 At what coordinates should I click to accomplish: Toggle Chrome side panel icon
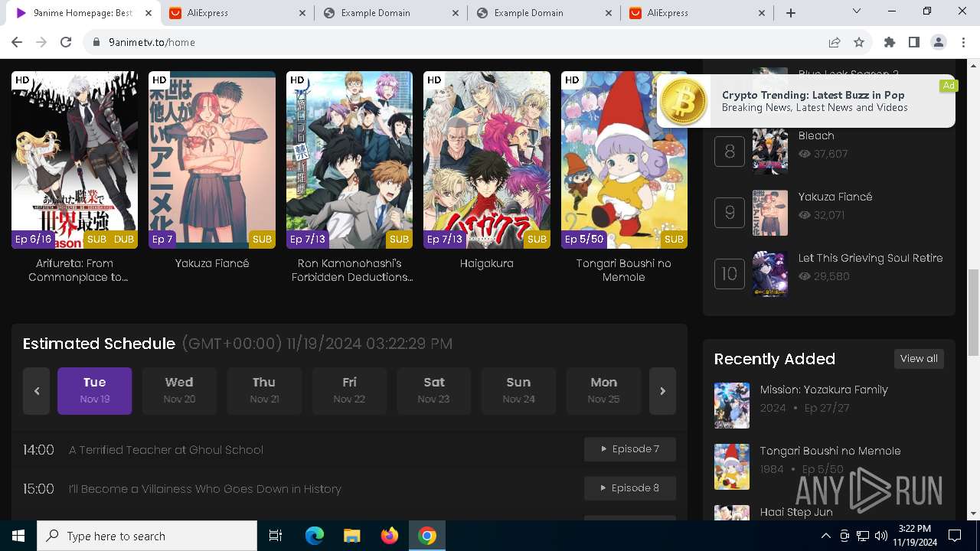pos(914,42)
